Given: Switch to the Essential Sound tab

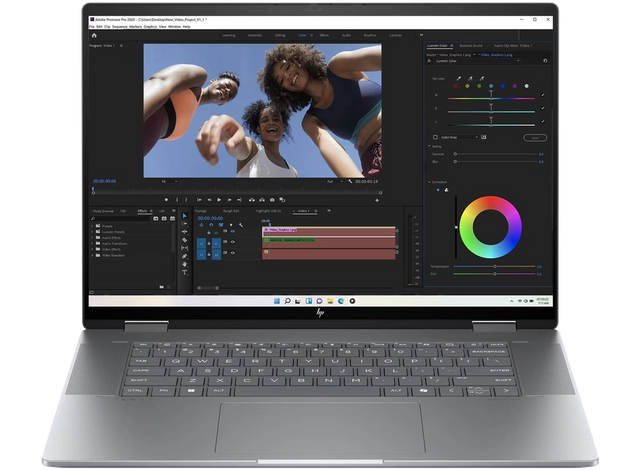Looking at the screenshot, I should click(x=471, y=46).
